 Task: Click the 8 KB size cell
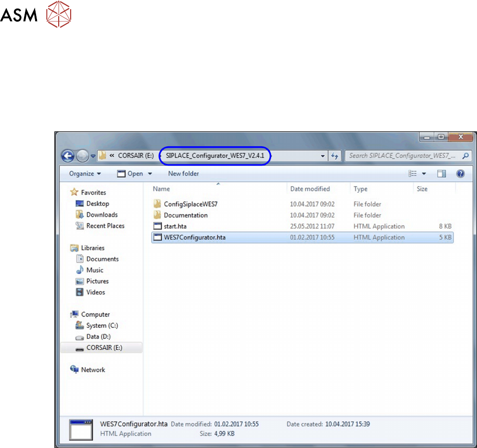pos(445,227)
